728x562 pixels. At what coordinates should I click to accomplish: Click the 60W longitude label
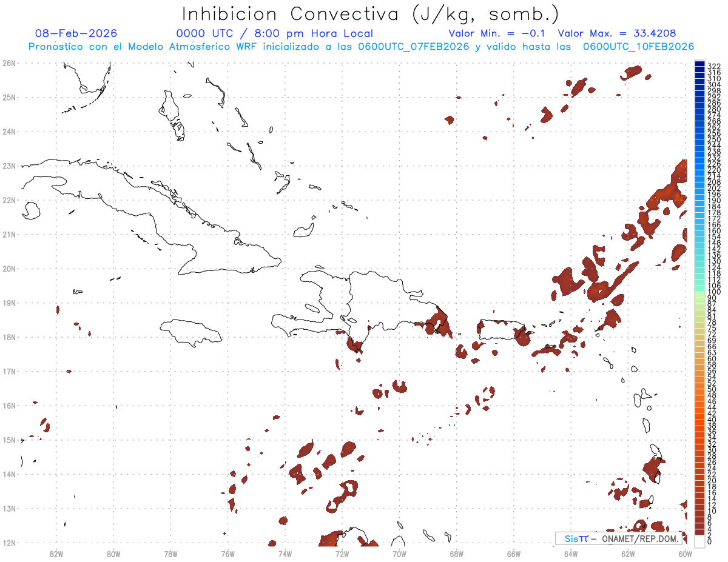[x=686, y=554]
